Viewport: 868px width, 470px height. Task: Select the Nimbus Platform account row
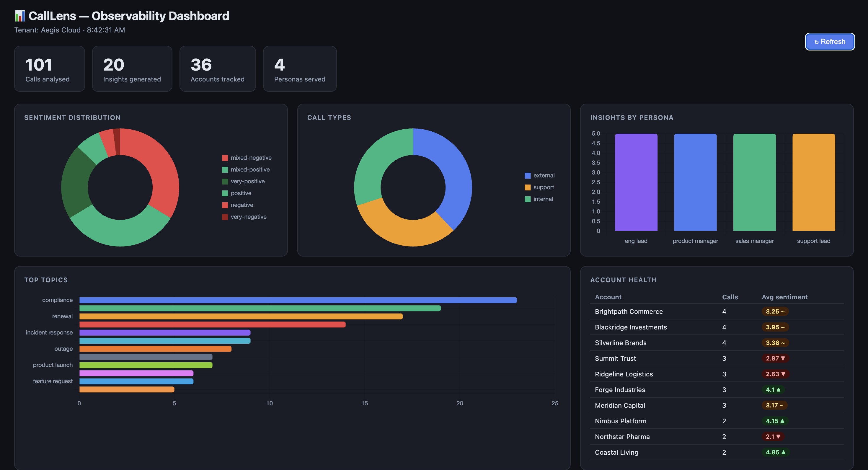point(717,421)
